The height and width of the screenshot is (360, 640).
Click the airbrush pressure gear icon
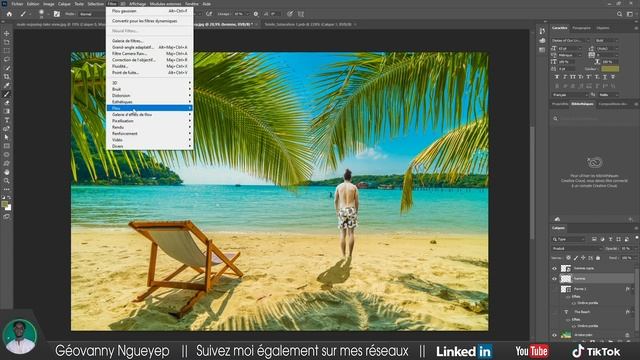pyautogui.click(x=256, y=14)
